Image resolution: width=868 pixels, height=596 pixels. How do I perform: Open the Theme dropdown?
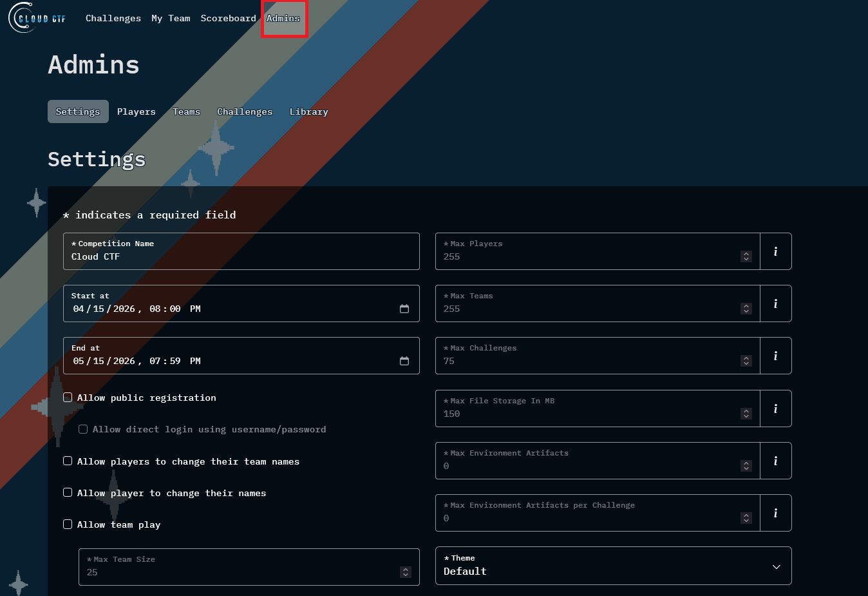pos(614,566)
